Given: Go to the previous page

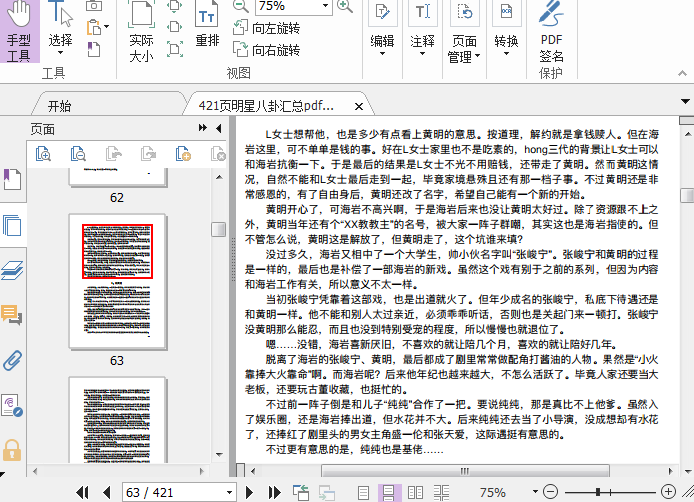Looking at the screenshot, I should click(107, 492).
